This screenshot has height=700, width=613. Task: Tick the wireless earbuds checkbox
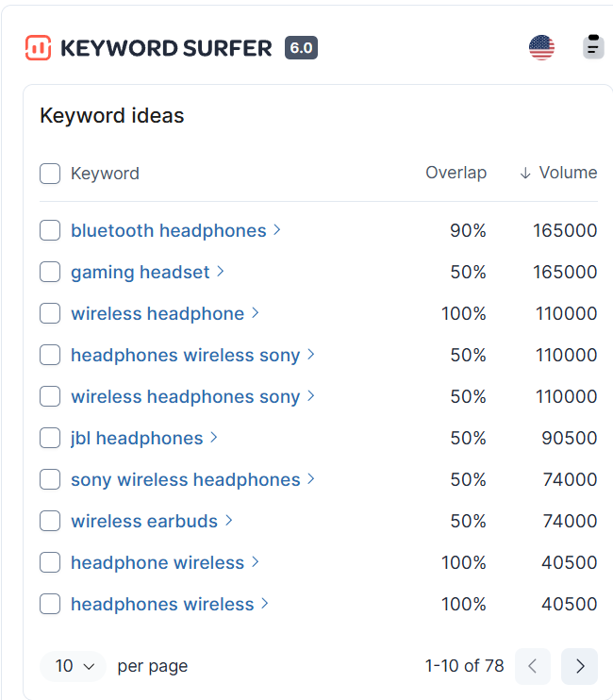click(50, 521)
